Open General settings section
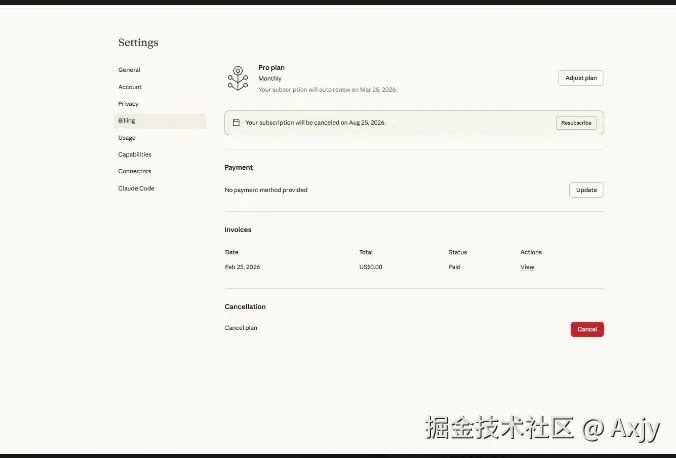 pyautogui.click(x=129, y=69)
